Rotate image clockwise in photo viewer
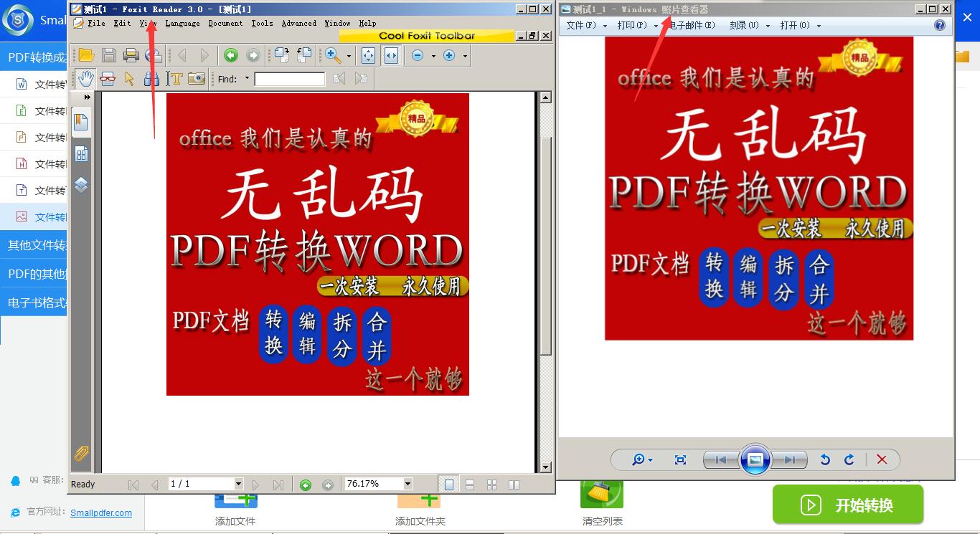 tap(849, 459)
